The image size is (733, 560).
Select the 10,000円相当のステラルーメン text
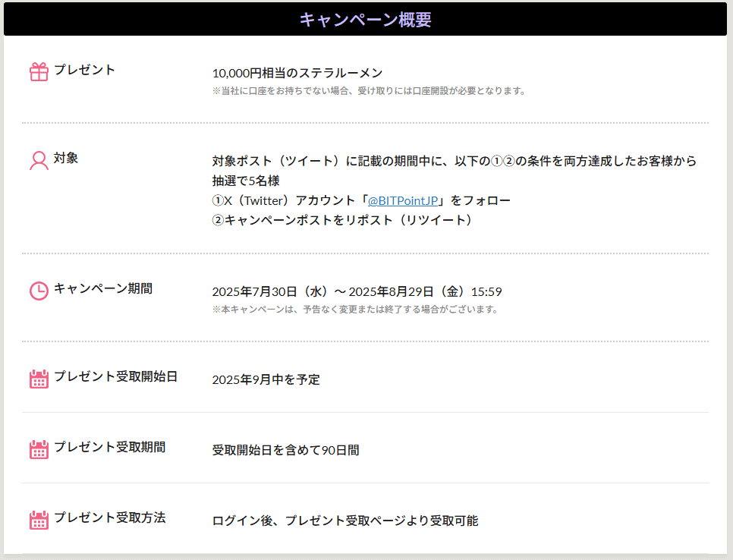point(297,74)
